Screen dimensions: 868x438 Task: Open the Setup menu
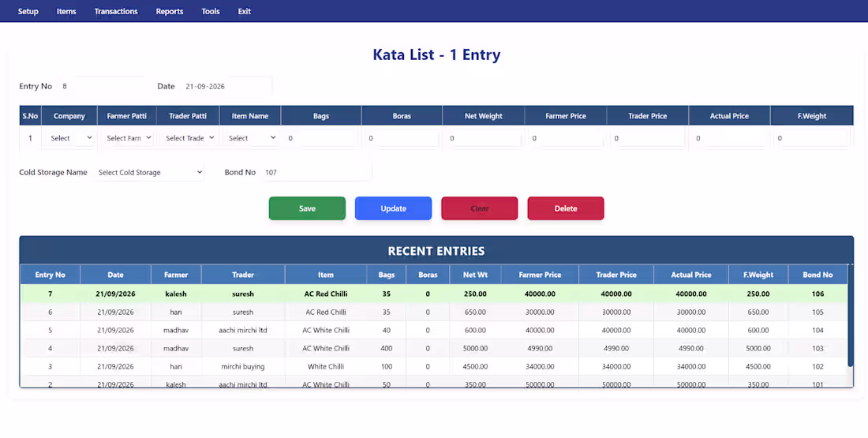coord(28,11)
